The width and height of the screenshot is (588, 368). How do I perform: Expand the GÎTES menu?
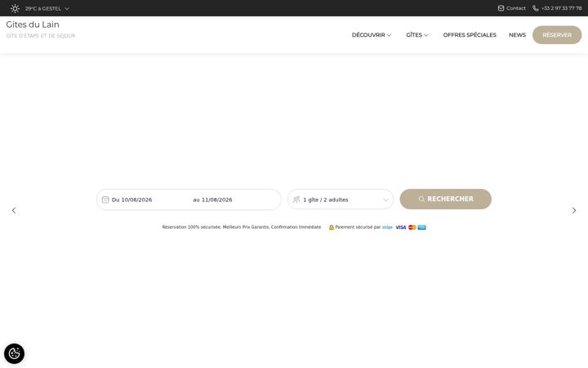click(x=417, y=35)
